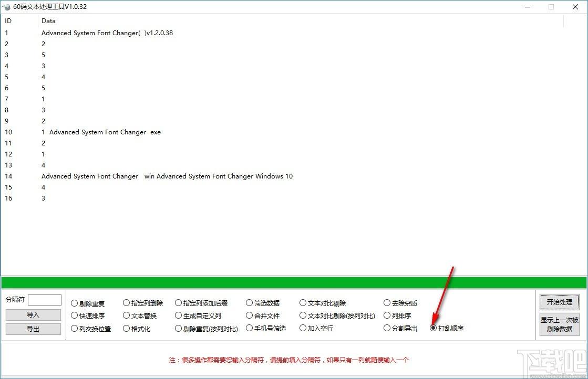Click the app icon in title bar
The height and width of the screenshot is (379, 588).
point(7,7)
